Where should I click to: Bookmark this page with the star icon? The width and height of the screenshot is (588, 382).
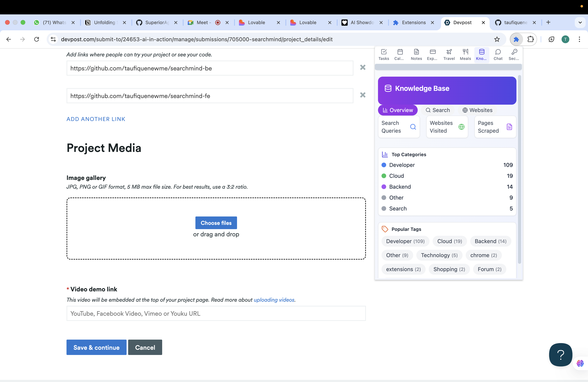click(x=497, y=39)
